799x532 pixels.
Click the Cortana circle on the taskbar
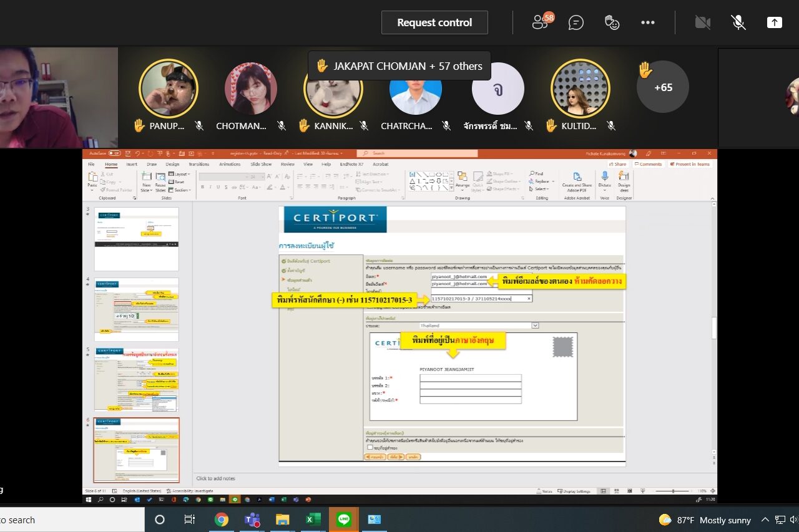(x=159, y=520)
